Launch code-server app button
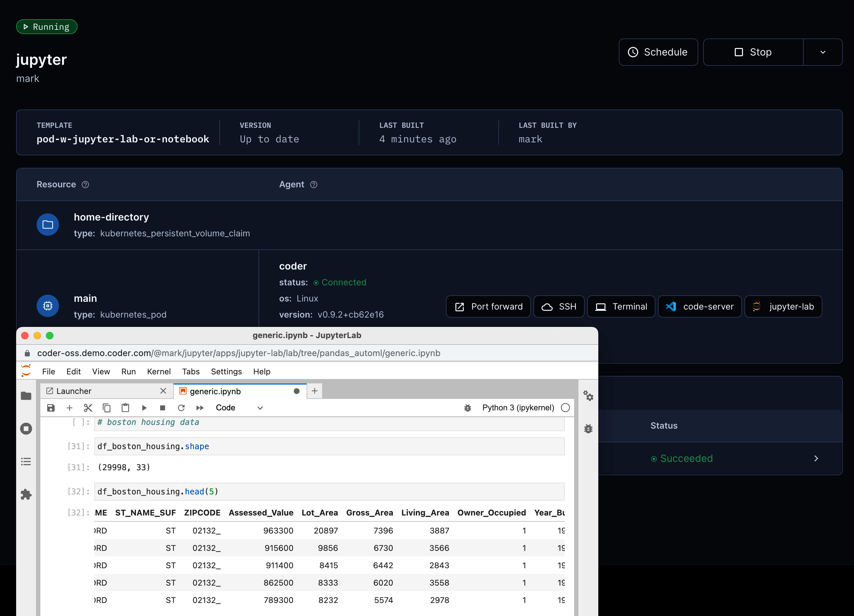 point(700,307)
